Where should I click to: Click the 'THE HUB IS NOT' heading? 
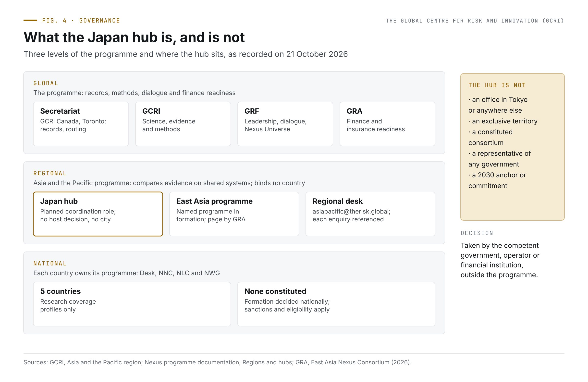(497, 85)
